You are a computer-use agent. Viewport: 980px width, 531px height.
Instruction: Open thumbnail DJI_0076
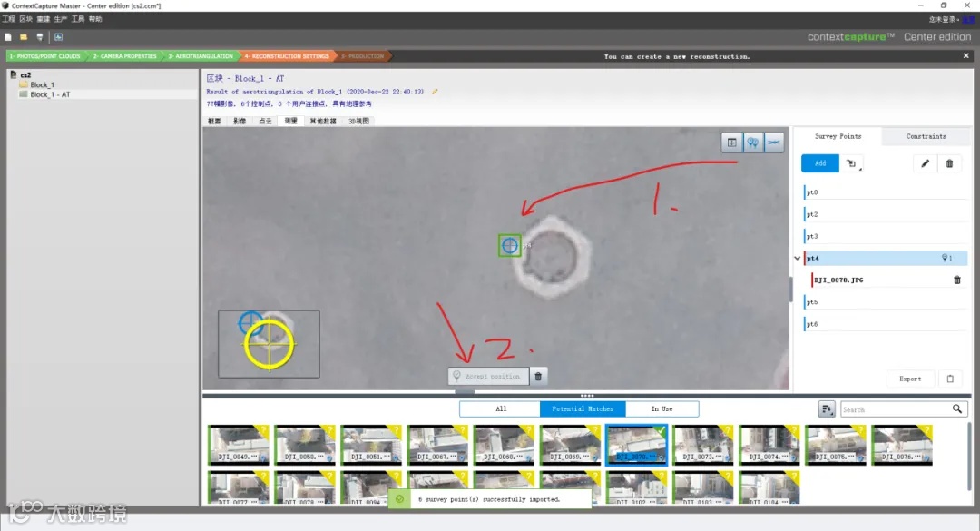pos(902,445)
